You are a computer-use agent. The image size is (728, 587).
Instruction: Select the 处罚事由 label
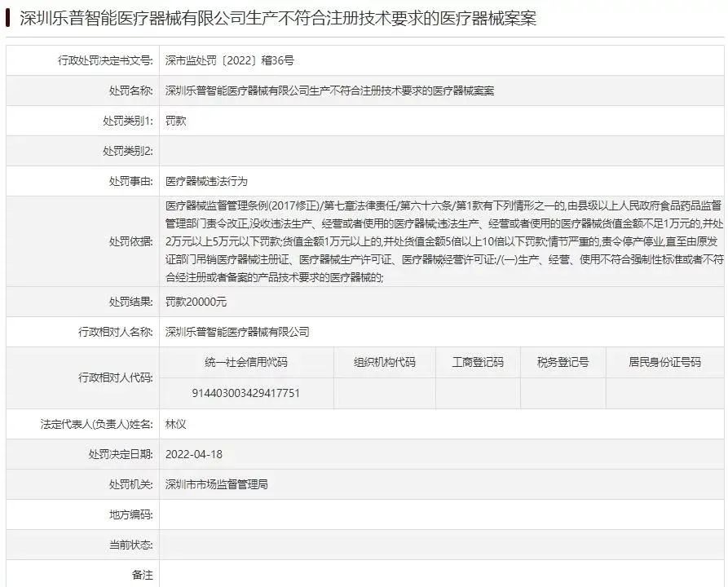(x=131, y=181)
